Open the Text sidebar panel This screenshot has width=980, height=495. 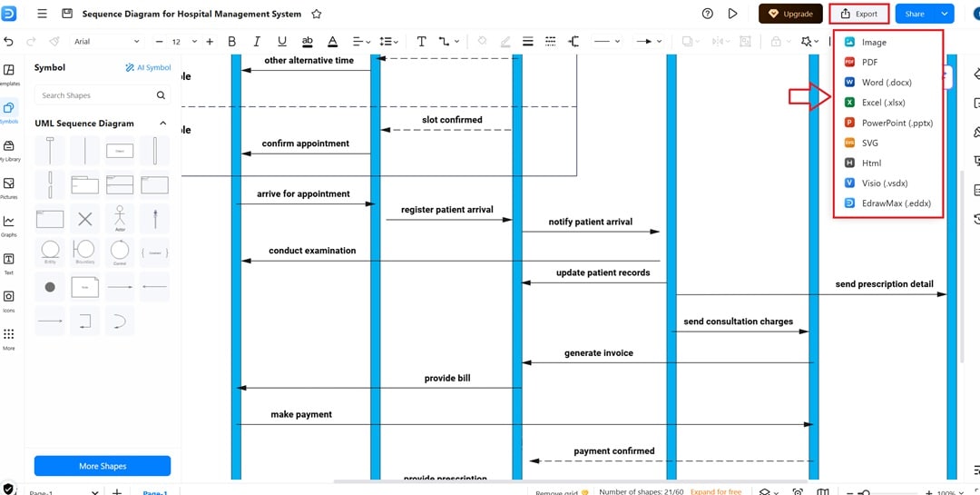point(9,263)
